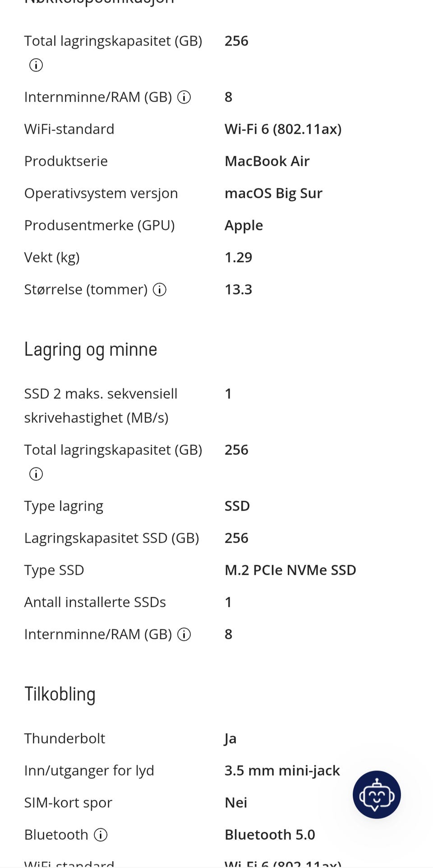The image size is (433, 868).
Task: Tap info icon under first Total lagringskapasitet row
Action: coord(36,65)
